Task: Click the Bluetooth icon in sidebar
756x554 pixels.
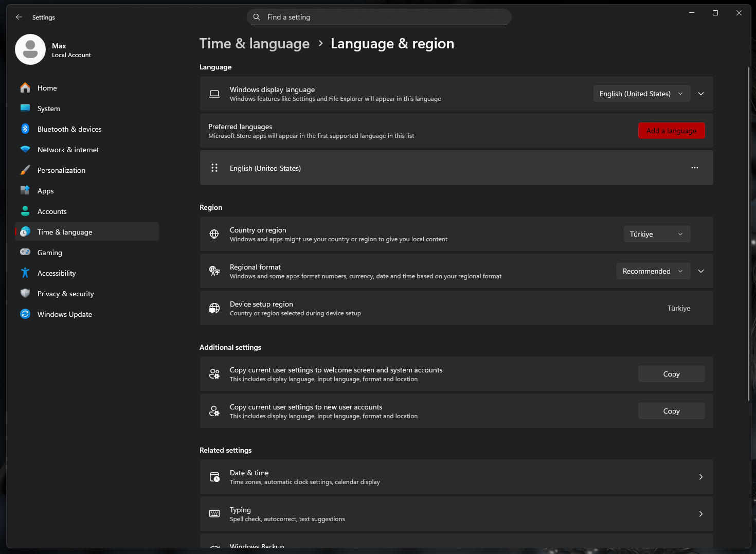Action: point(25,129)
